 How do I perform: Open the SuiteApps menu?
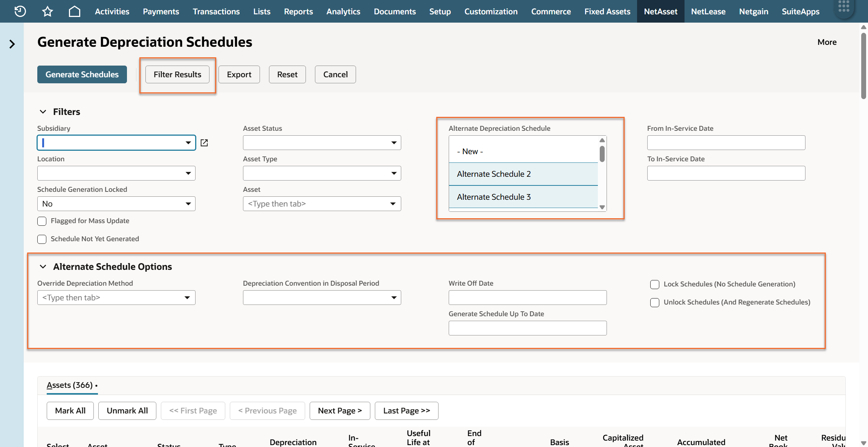(x=801, y=11)
